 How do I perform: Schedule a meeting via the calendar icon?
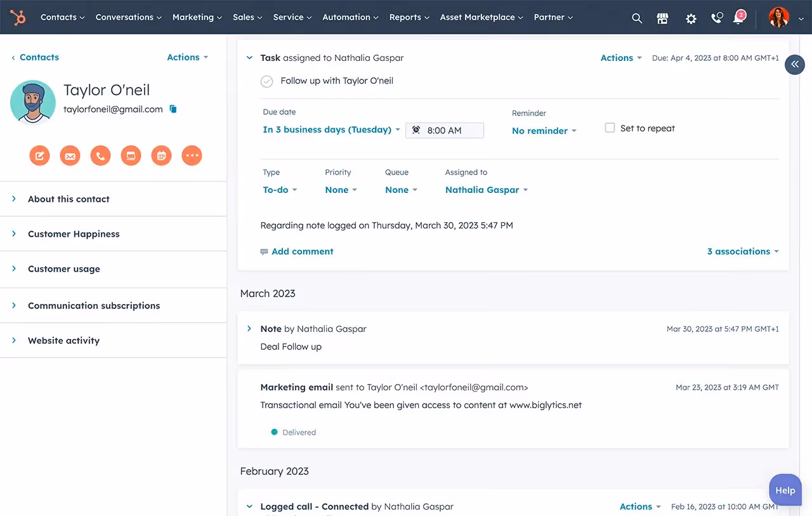pyautogui.click(x=161, y=155)
